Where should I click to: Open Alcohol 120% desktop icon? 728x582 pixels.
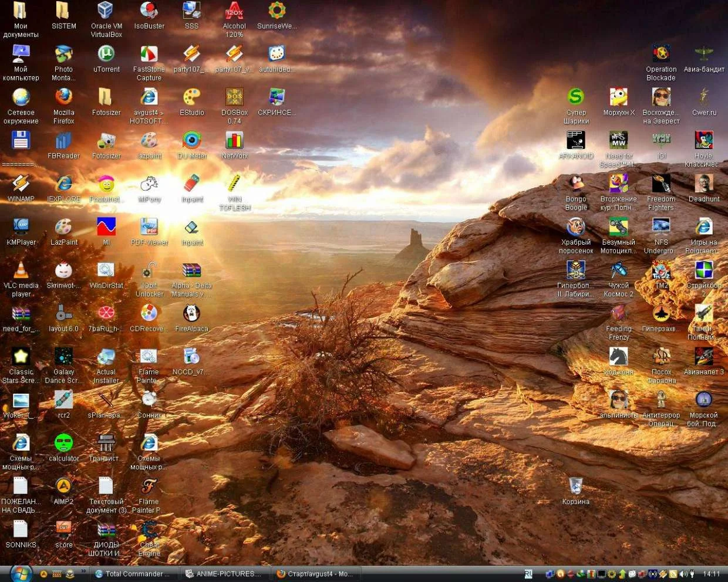[x=234, y=19]
